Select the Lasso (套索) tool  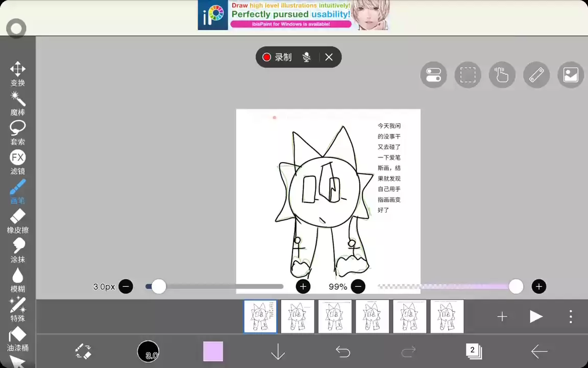(17, 132)
